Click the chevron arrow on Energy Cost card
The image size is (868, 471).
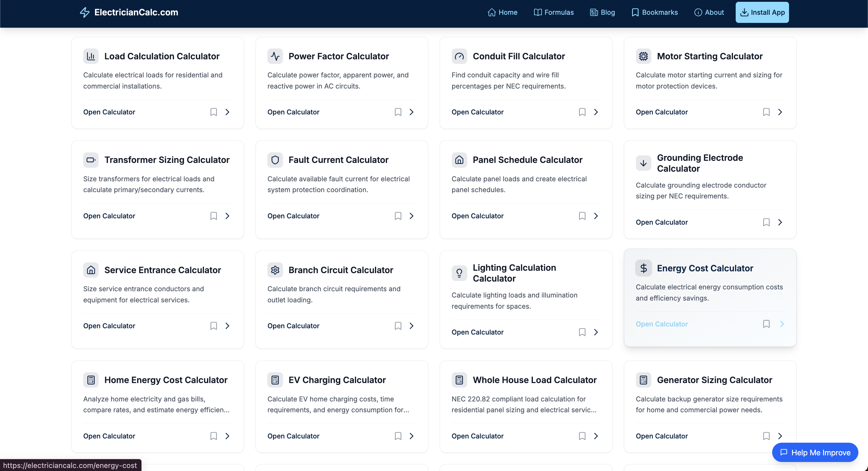tap(782, 324)
